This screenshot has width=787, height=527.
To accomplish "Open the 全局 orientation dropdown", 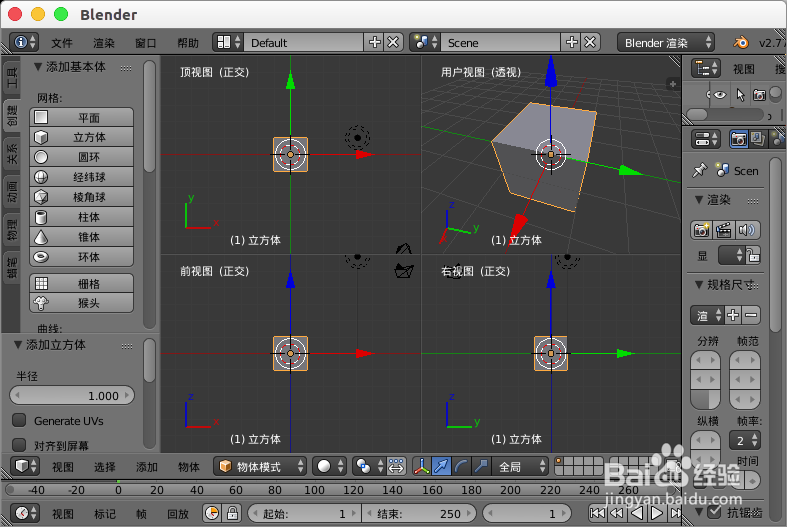I will (519, 466).
